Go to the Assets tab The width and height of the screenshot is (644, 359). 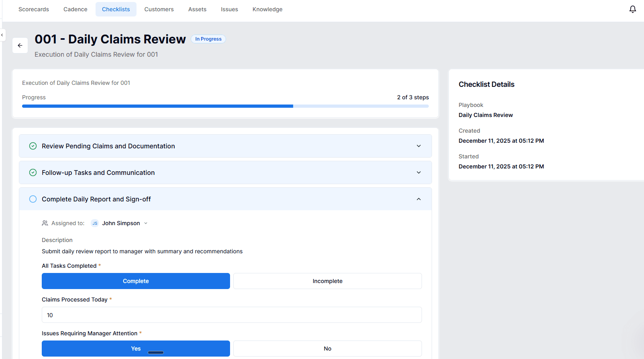tap(198, 9)
